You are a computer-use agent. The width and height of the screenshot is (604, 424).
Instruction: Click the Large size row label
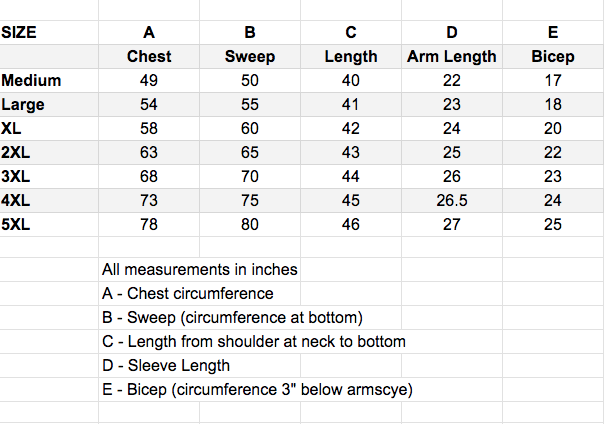pyautogui.click(x=24, y=104)
